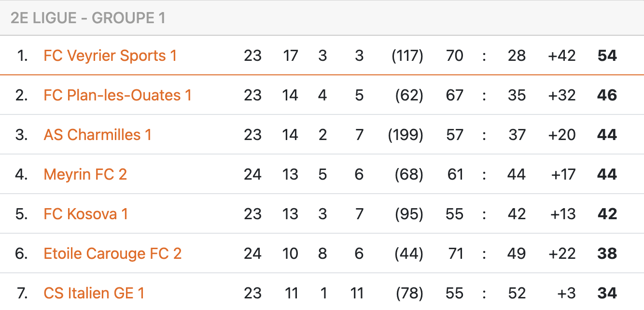Click Plan-les-Ouates' 46 points value
Image resolution: width=644 pixels, height=310 pixels.
pyautogui.click(x=607, y=95)
